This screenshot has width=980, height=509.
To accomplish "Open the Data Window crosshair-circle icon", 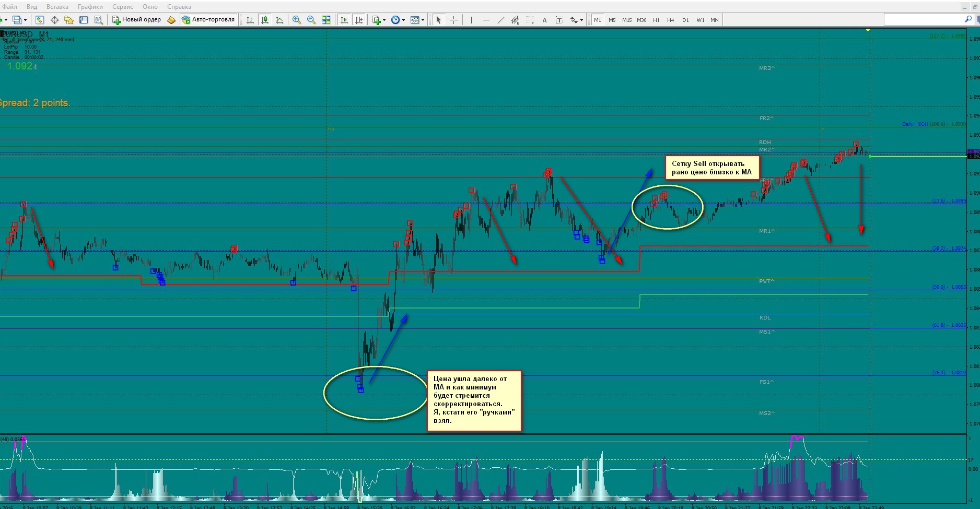I will (x=54, y=20).
